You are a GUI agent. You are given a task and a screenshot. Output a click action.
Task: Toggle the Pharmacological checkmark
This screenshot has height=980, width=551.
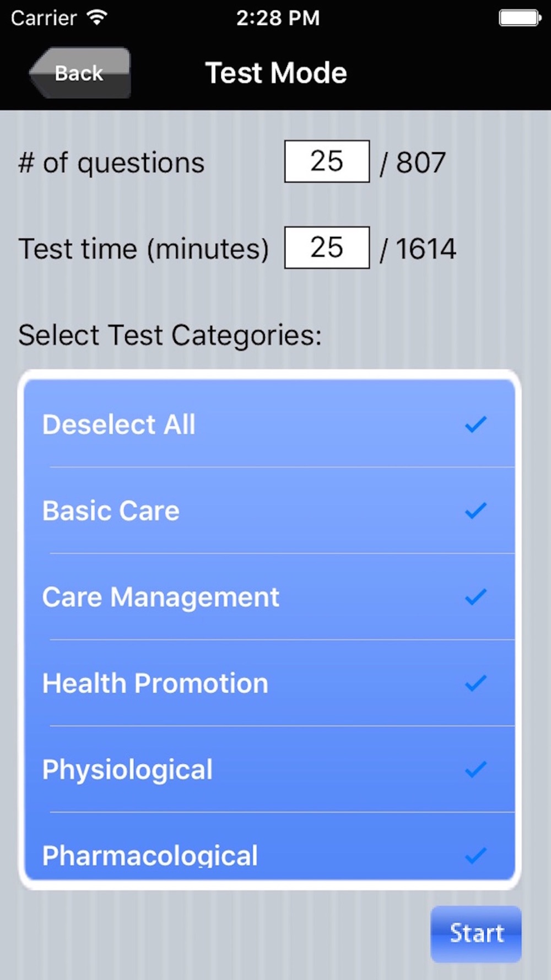(x=476, y=855)
